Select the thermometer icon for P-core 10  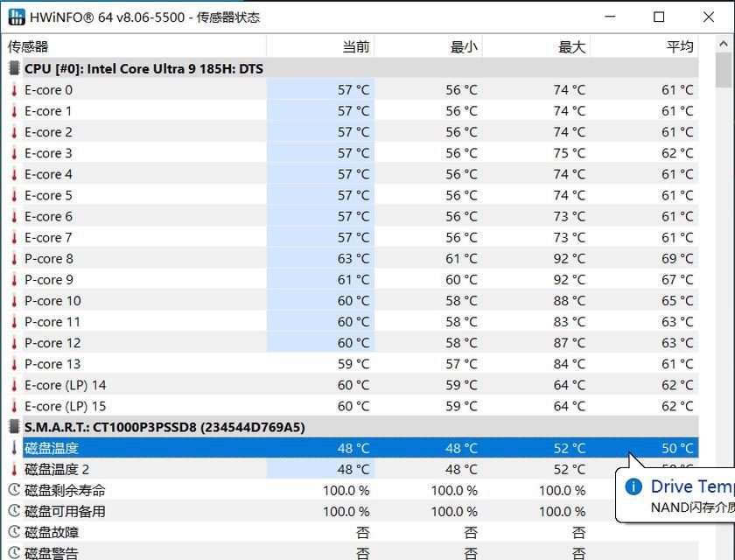coord(14,301)
